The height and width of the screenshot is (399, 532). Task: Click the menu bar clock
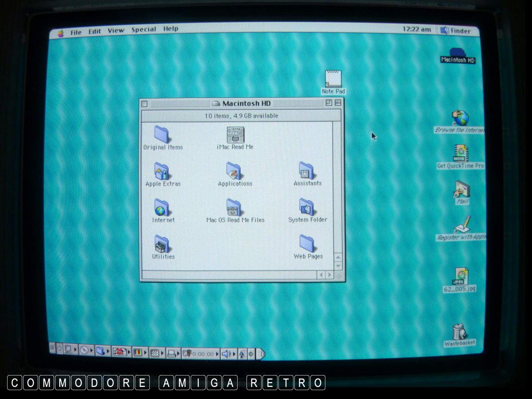pos(416,30)
